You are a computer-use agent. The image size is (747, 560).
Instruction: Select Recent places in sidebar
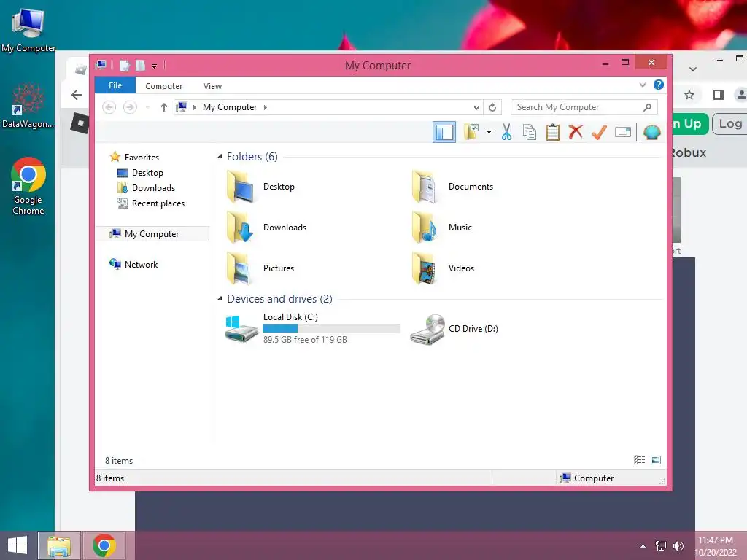point(150,203)
